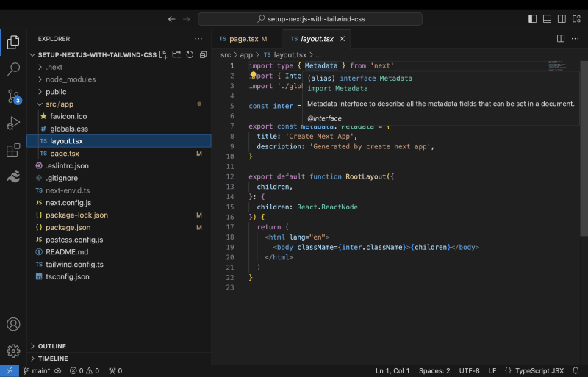Image resolution: width=588 pixels, height=377 pixels.
Task: Expand the node_modules folder
Action: pyautogui.click(x=119, y=79)
